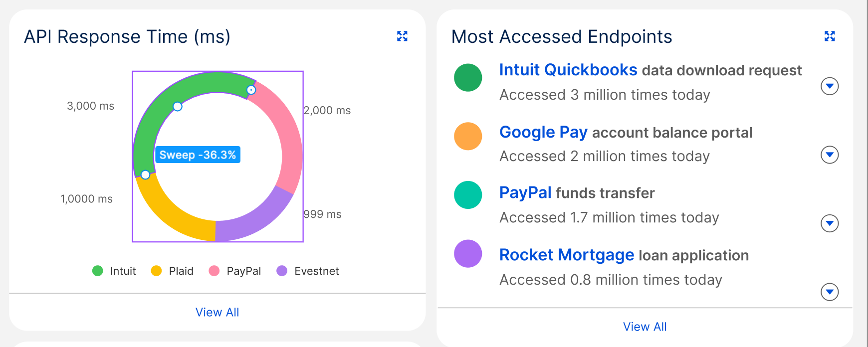
Task: Open the Intuit Quickbooks link
Action: click(568, 70)
